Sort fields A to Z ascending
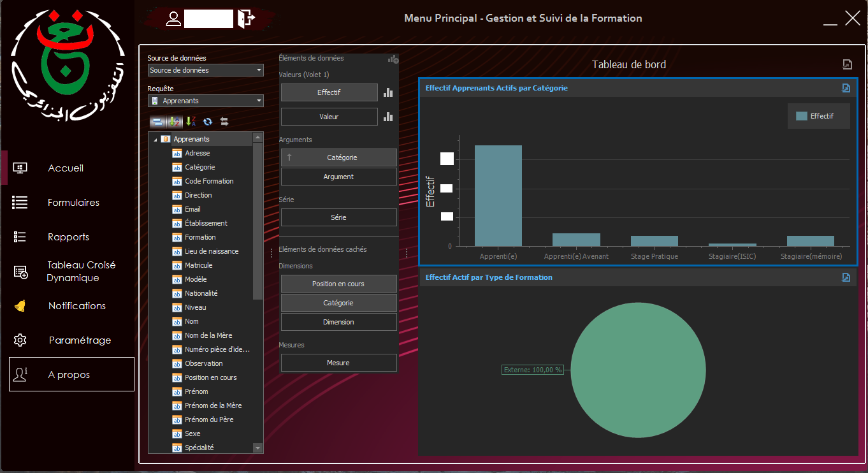This screenshot has height=473, width=868. coord(173,121)
